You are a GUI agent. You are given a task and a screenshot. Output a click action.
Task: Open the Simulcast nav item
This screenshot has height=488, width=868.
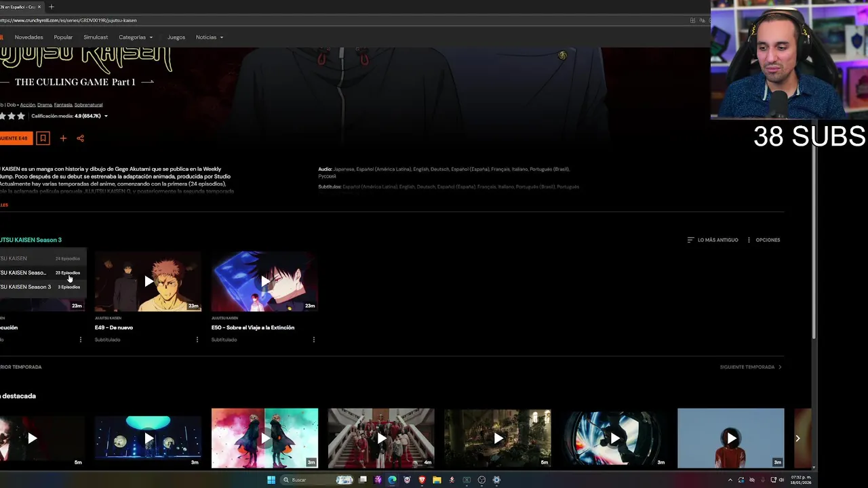point(96,37)
